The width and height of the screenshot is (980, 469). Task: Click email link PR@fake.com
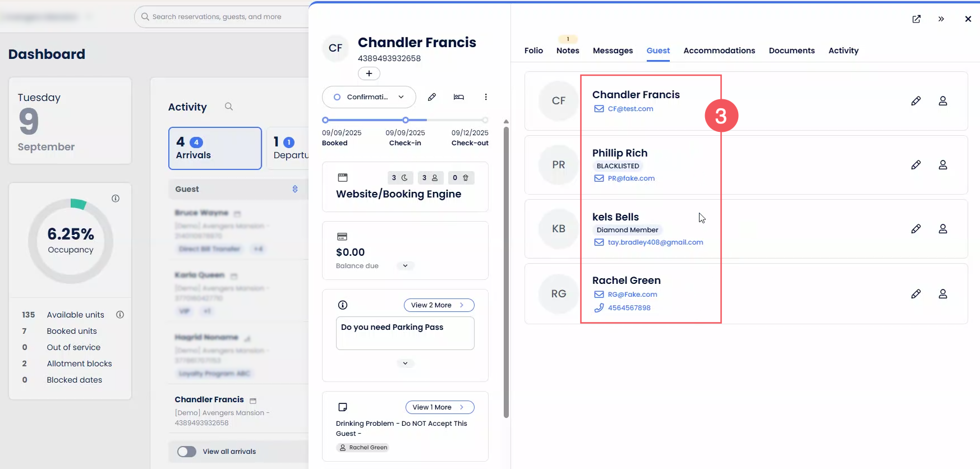click(631, 178)
